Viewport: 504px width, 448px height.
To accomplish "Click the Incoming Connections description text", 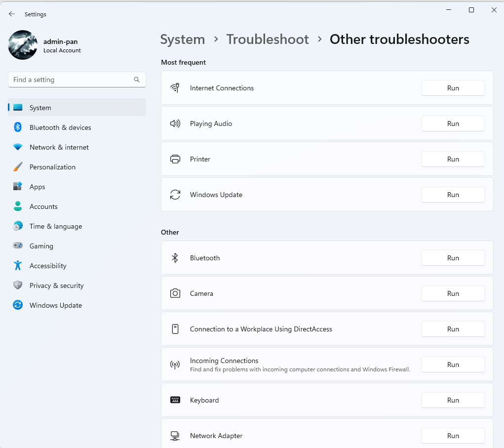I will [x=300, y=369].
